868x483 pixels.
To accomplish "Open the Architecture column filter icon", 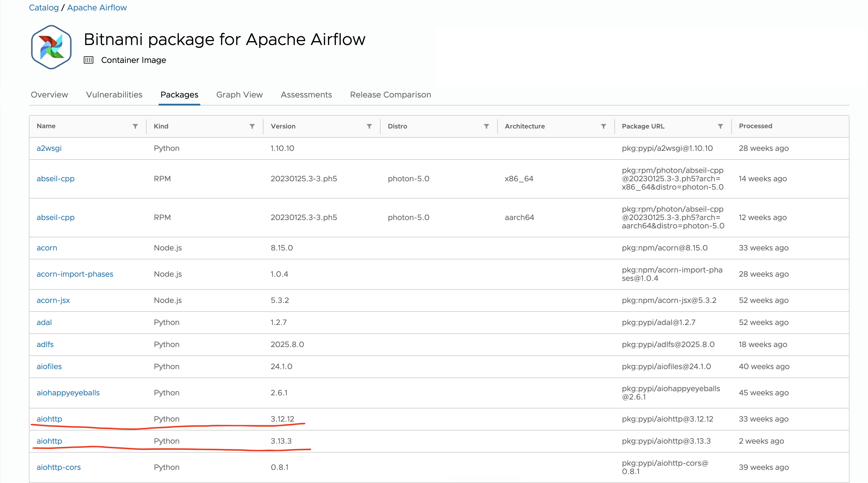I will tap(604, 126).
